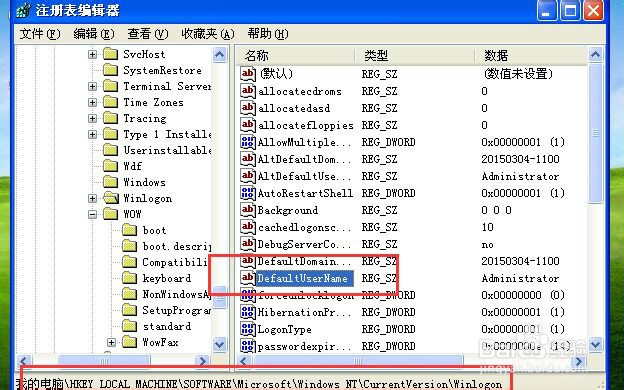The height and width of the screenshot is (390, 624).
Task: Select the AltDefaultUse... value entry
Action: coord(304,176)
